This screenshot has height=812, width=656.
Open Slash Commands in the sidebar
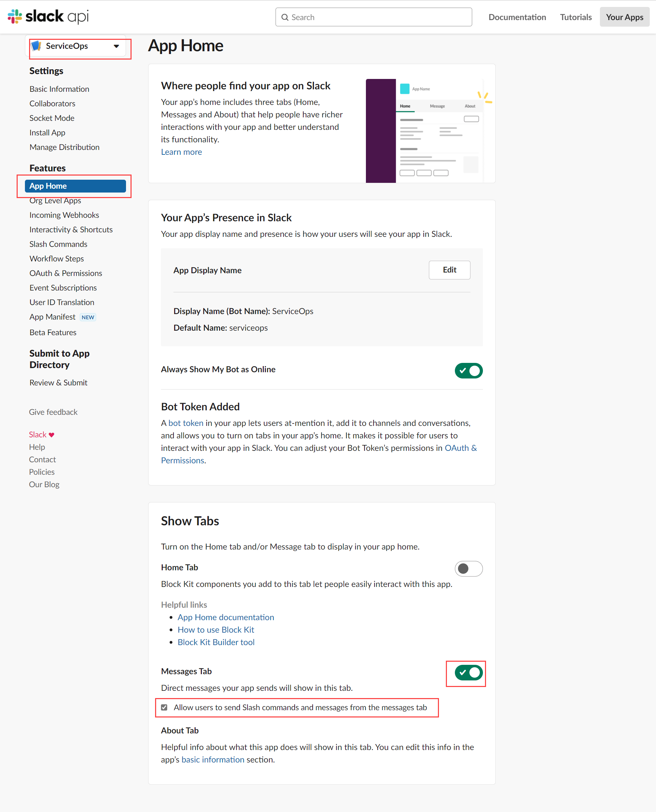(x=58, y=244)
